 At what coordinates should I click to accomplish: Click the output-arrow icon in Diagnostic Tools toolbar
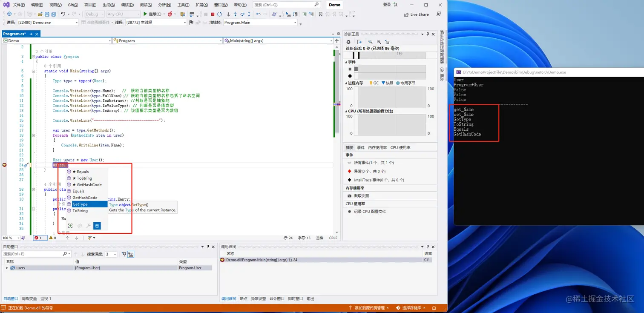359,42
